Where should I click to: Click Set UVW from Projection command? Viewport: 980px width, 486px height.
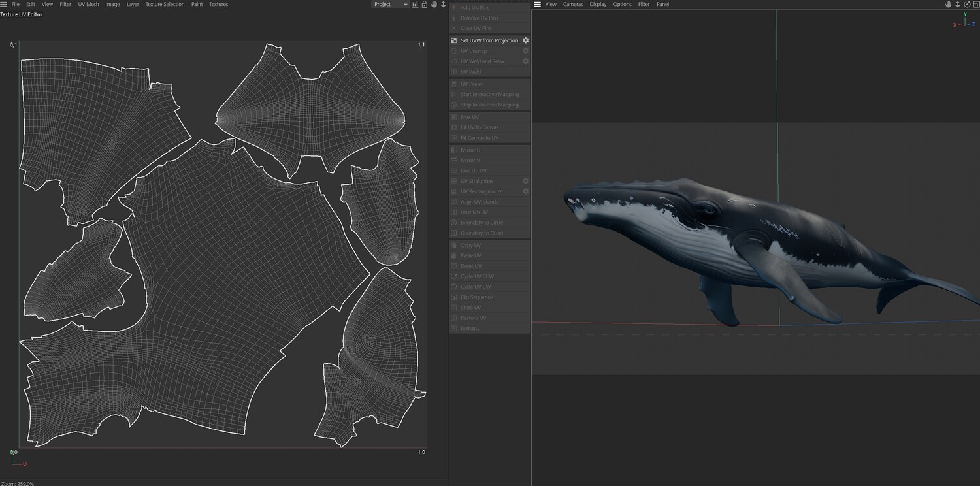pos(489,40)
